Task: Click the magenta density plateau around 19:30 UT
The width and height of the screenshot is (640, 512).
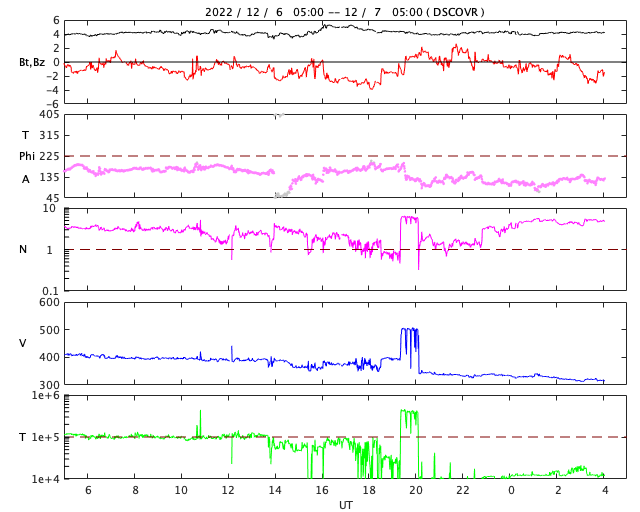Action: pos(409,218)
